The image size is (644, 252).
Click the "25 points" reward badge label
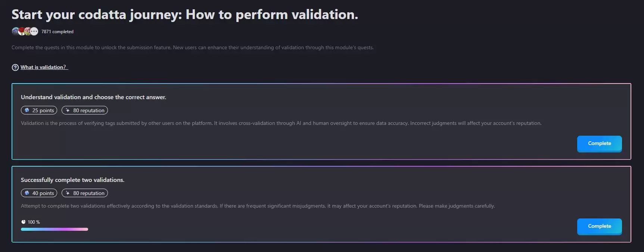click(43, 110)
